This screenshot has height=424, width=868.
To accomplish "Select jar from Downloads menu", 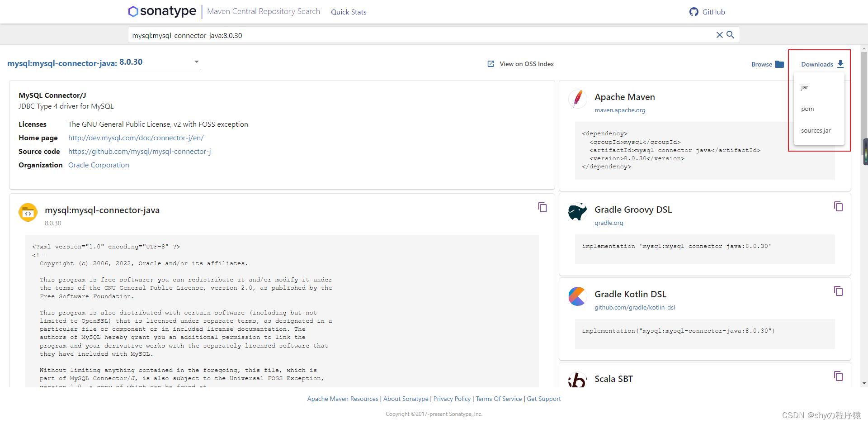I will (x=819, y=87).
